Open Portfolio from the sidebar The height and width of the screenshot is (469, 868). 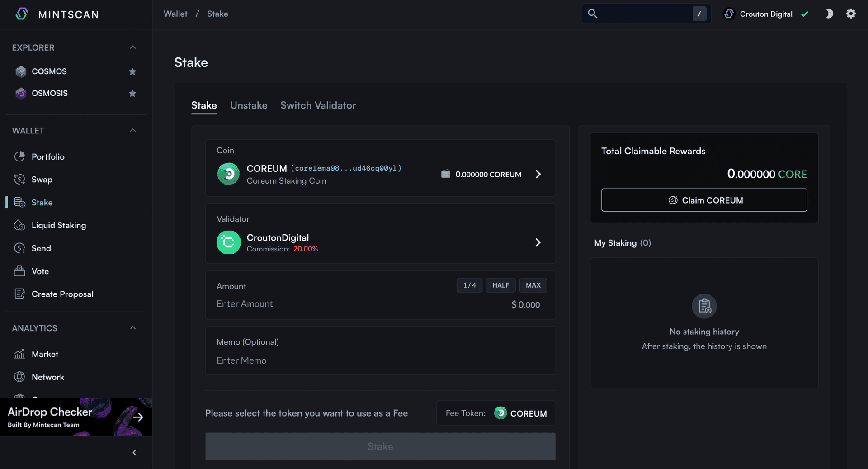point(48,156)
